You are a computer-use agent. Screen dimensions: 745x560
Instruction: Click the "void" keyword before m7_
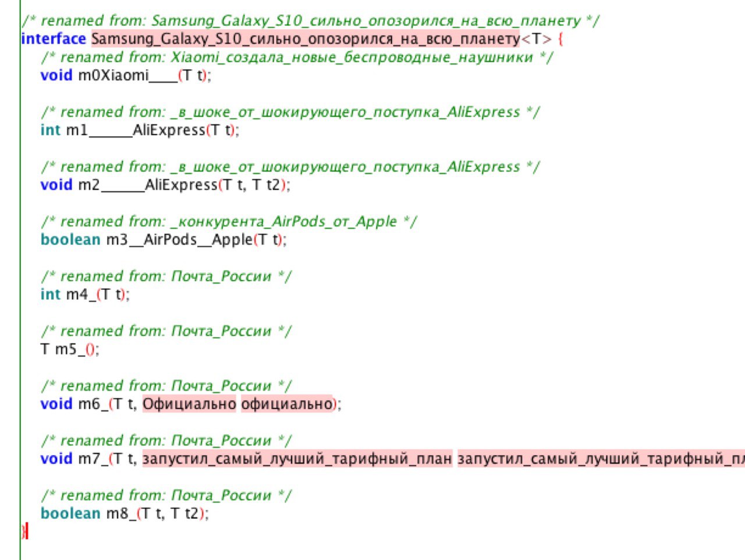[56, 458]
